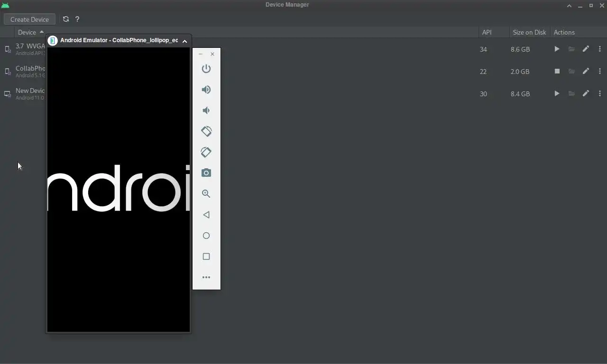The width and height of the screenshot is (607, 364).
Task: Lower the emulator volume
Action: click(x=206, y=110)
